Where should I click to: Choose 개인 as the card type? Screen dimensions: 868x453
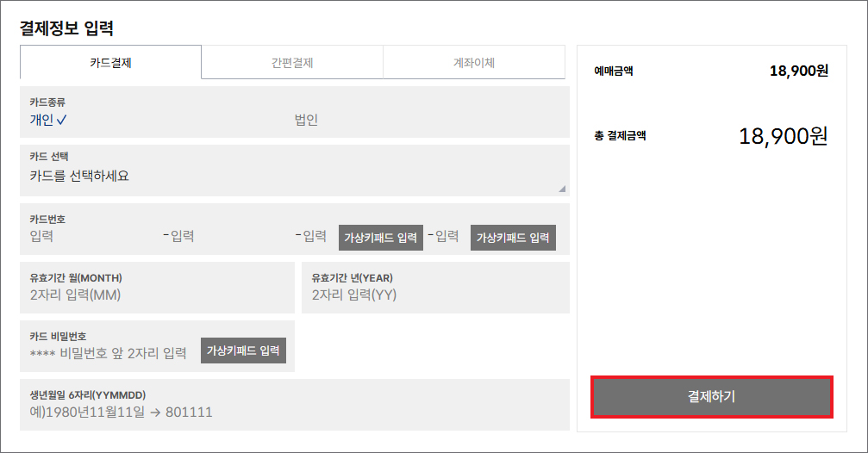(47, 120)
